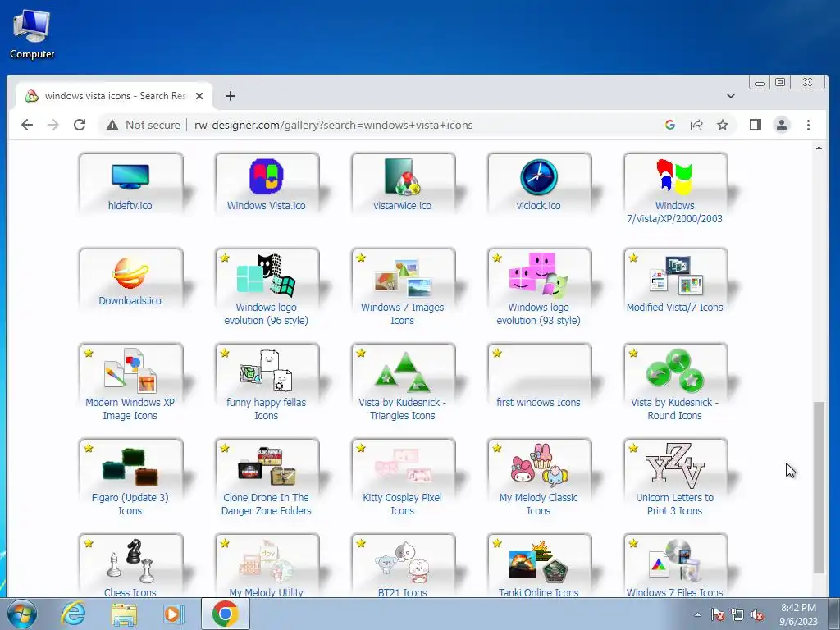Open the Chrome three-dot menu

point(808,125)
